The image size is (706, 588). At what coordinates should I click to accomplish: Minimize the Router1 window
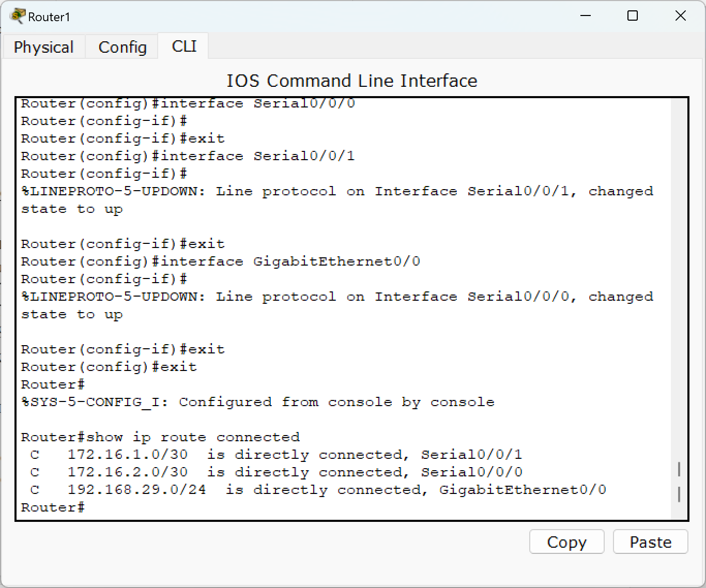[x=585, y=16]
